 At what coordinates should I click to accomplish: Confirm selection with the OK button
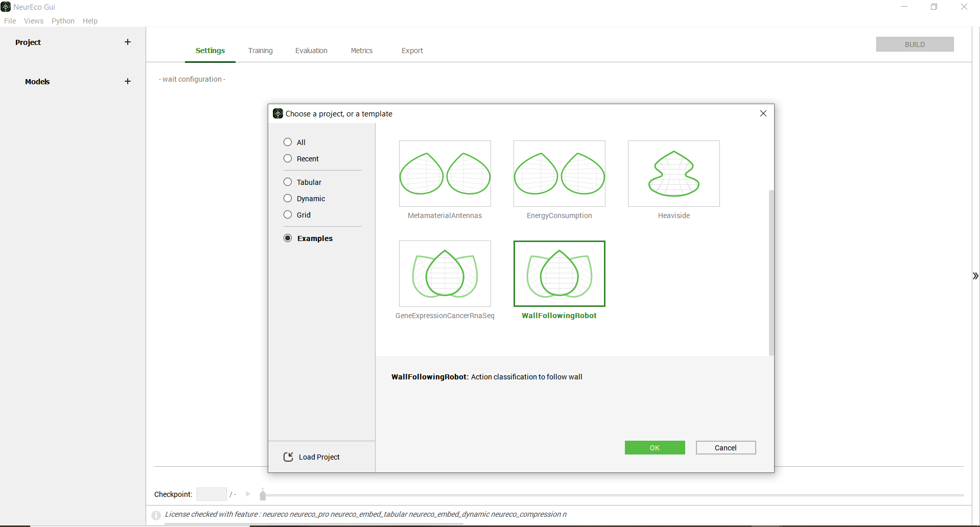[x=655, y=447]
